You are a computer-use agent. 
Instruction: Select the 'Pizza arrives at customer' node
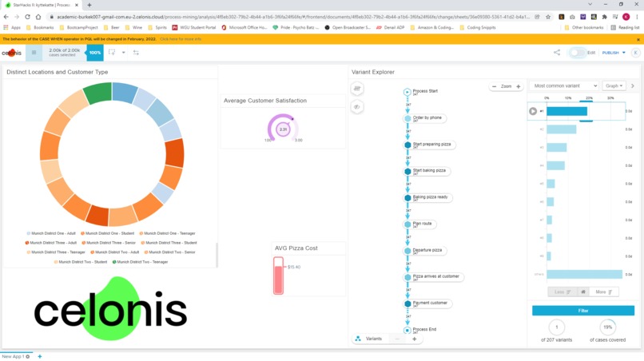(x=434, y=277)
